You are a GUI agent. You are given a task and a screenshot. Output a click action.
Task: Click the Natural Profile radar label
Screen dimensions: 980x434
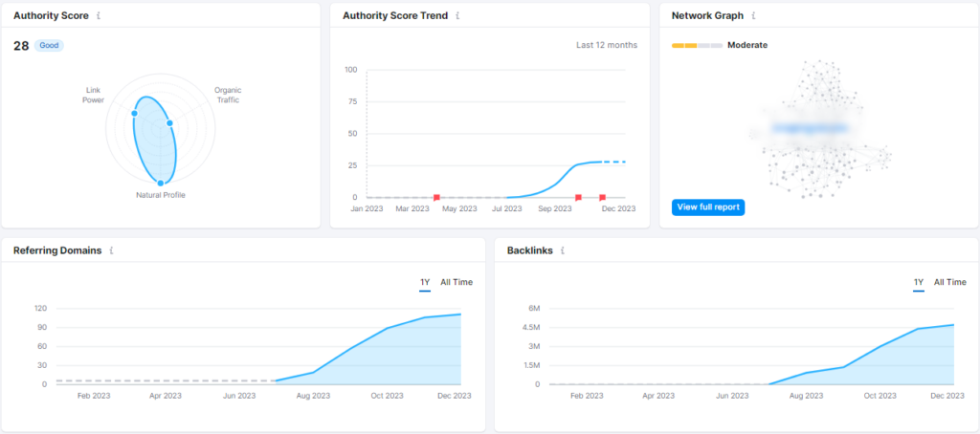(x=161, y=195)
